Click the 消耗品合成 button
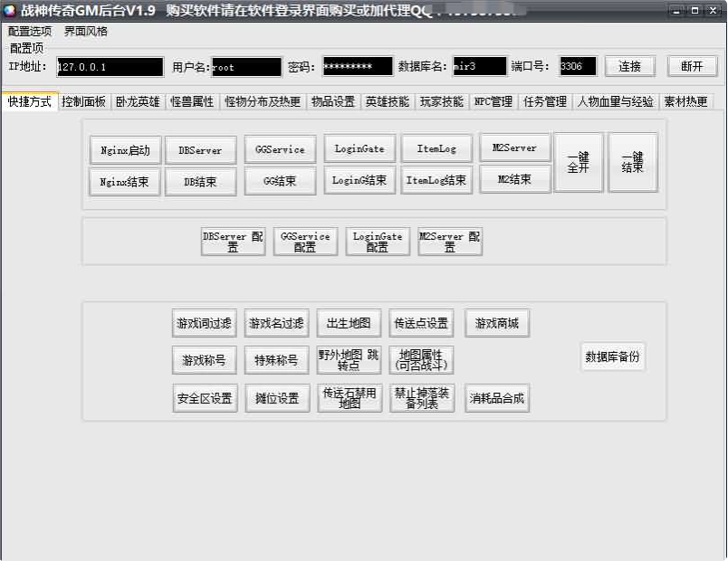 (497, 398)
